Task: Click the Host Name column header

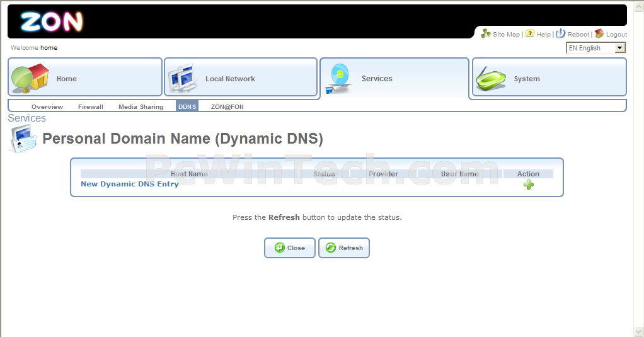Action: click(x=189, y=174)
